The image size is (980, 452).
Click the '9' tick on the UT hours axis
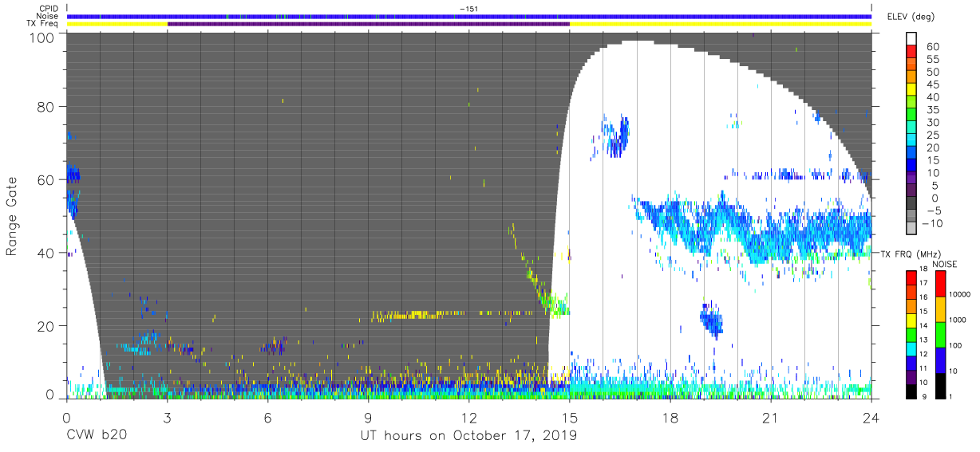(x=369, y=417)
